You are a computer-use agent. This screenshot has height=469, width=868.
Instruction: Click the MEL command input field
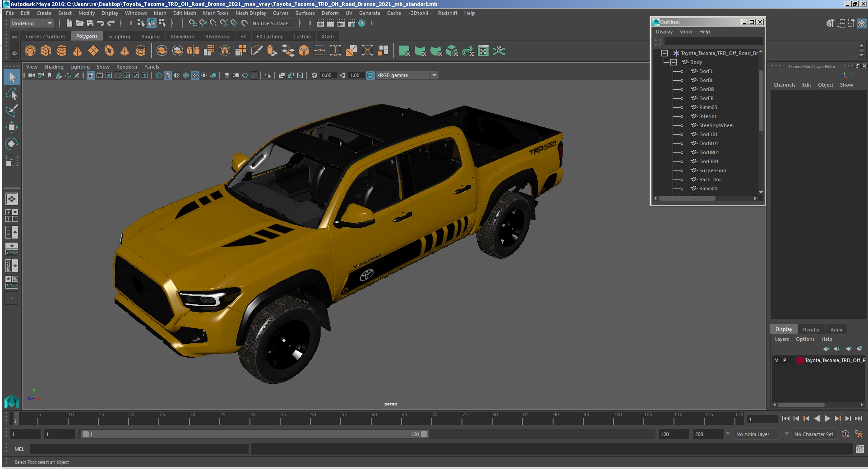coord(139,449)
